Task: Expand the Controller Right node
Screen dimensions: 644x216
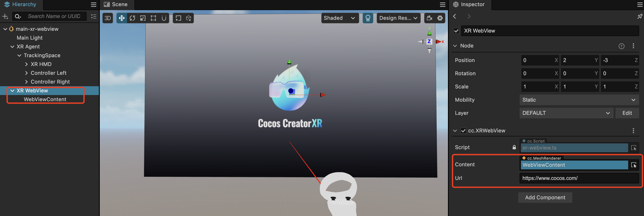Action: pyautogui.click(x=26, y=82)
